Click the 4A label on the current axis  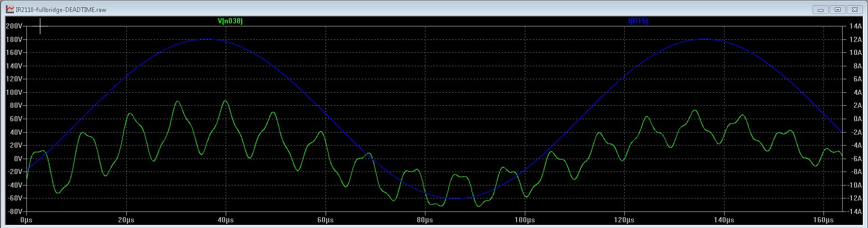coord(857,92)
